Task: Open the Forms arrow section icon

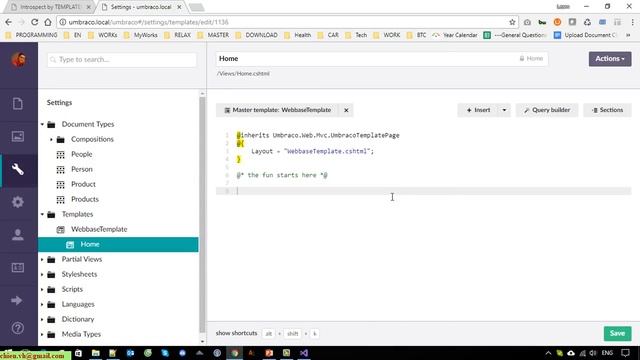Action: 17,300
